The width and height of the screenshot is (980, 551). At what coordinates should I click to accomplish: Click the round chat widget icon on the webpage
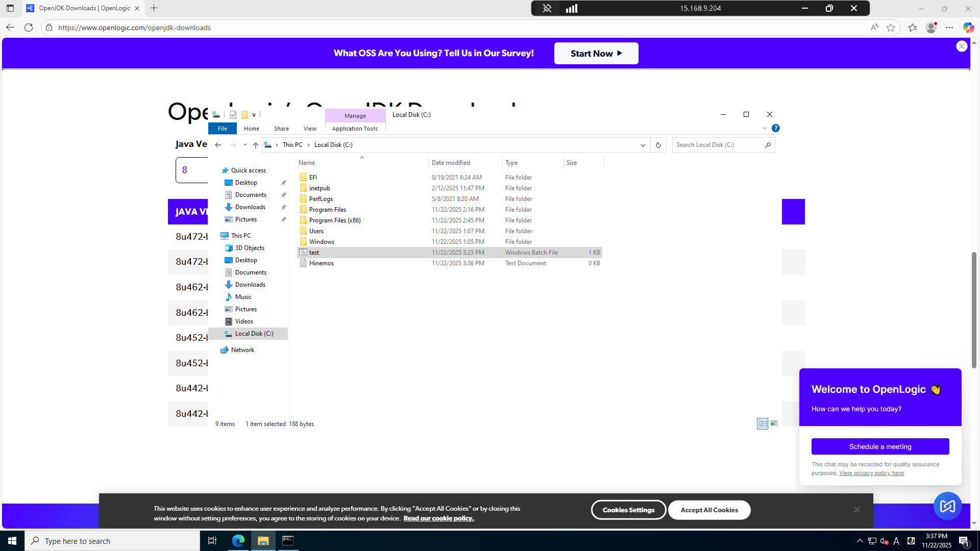tap(947, 506)
